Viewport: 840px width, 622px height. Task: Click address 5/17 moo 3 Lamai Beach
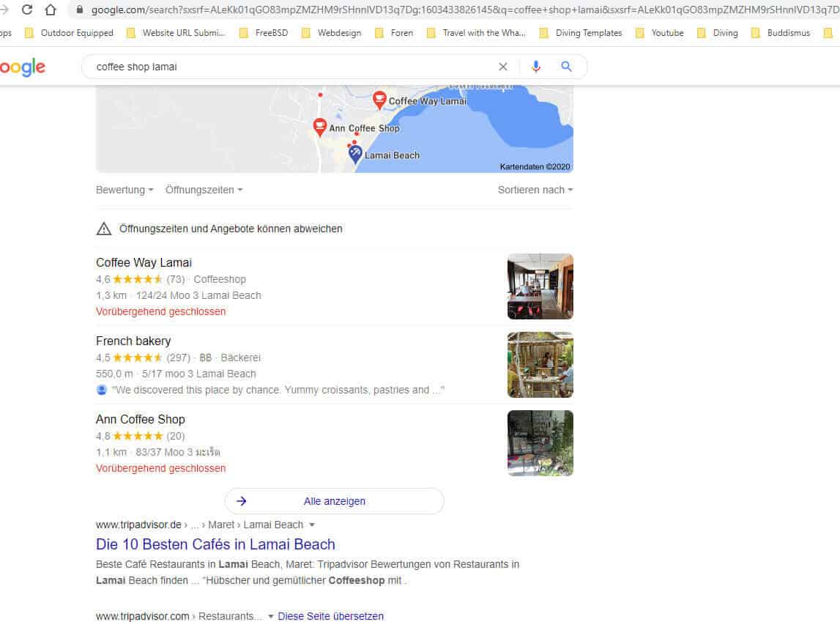point(198,374)
